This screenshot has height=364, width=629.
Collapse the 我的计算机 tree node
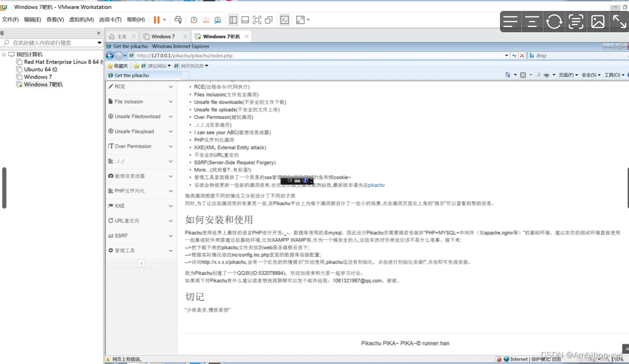point(4,55)
